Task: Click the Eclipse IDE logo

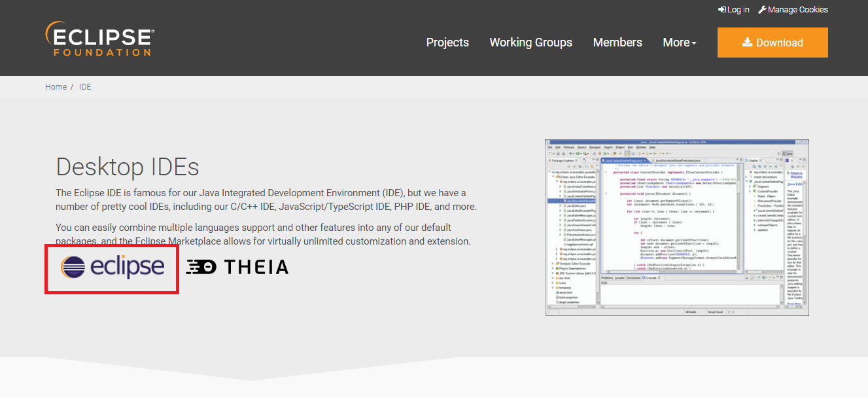Action: coord(112,267)
